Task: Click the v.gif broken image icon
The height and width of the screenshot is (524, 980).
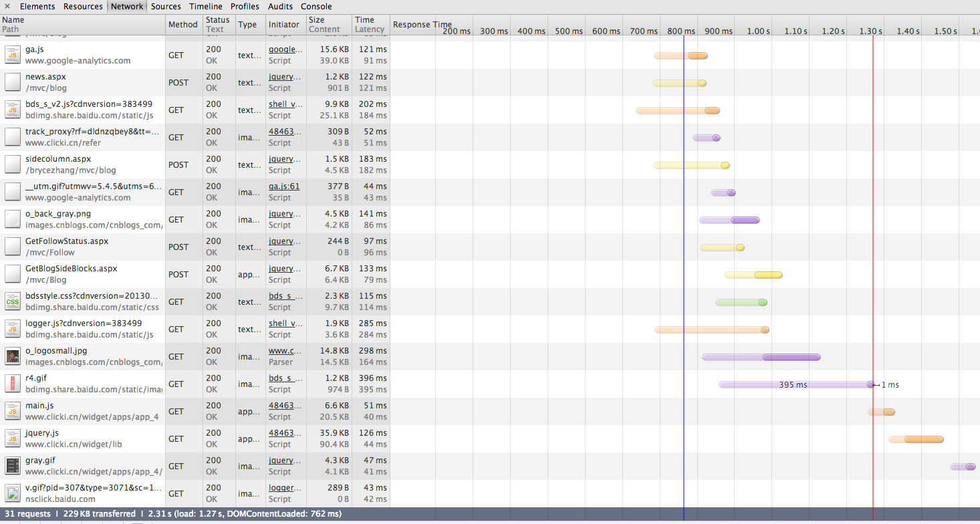Action: pyautogui.click(x=13, y=493)
